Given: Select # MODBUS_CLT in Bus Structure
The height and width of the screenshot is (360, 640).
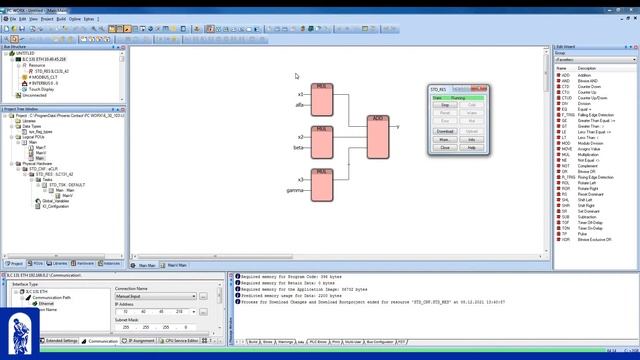Looking at the screenshot, I should pyautogui.click(x=43, y=77).
